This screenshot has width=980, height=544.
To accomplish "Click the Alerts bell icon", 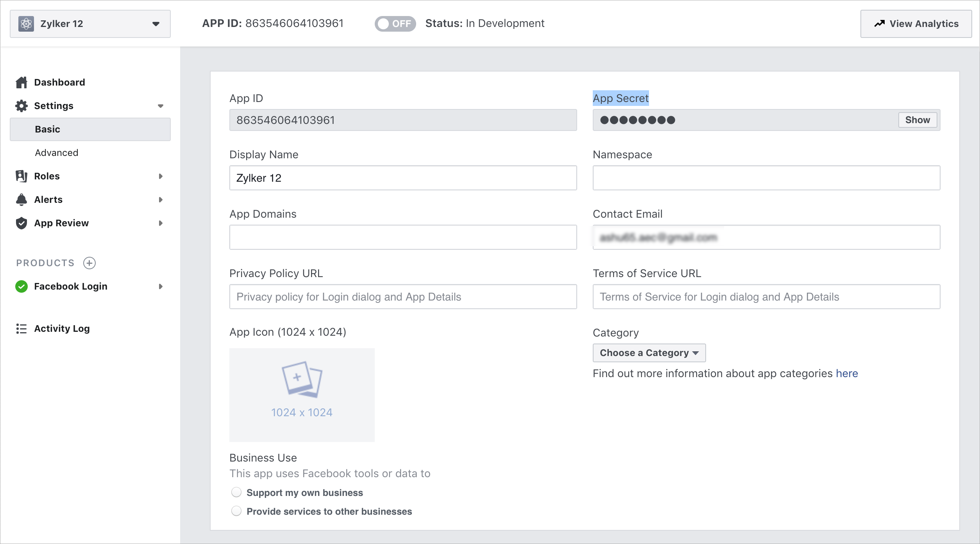I will 21,200.
